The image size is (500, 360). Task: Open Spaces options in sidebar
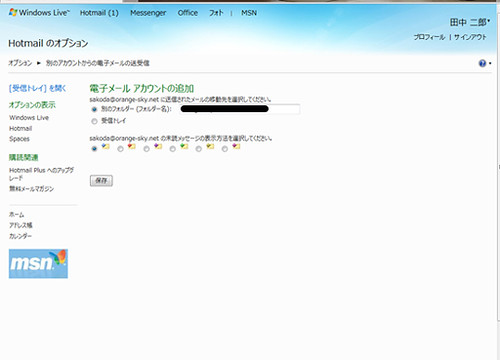[x=19, y=139]
